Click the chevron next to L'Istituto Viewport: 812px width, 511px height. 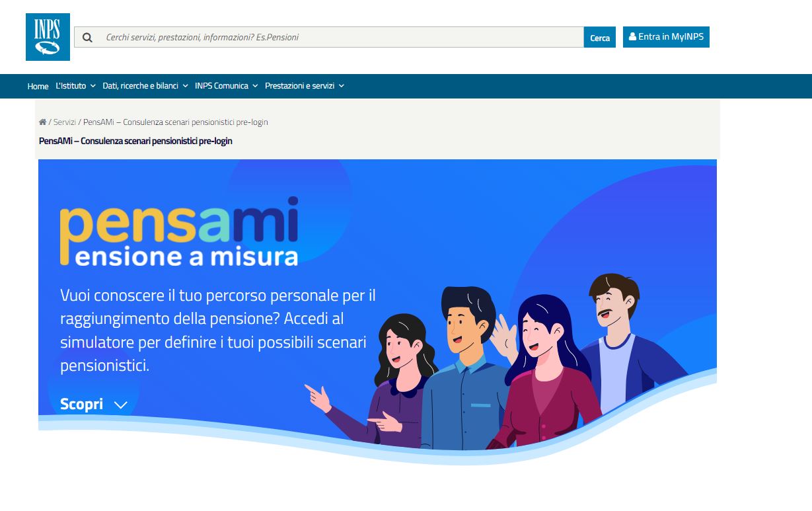pyautogui.click(x=92, y=86)
